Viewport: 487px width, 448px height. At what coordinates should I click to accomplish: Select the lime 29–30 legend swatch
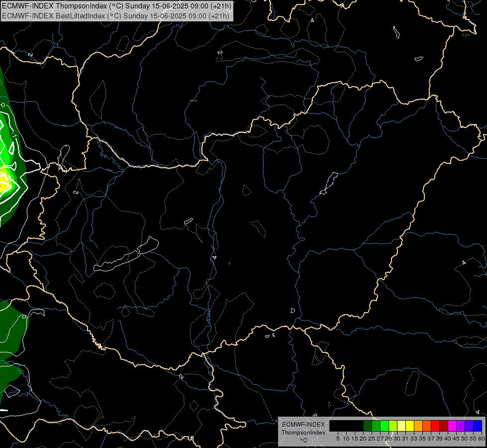pos(393,426)
